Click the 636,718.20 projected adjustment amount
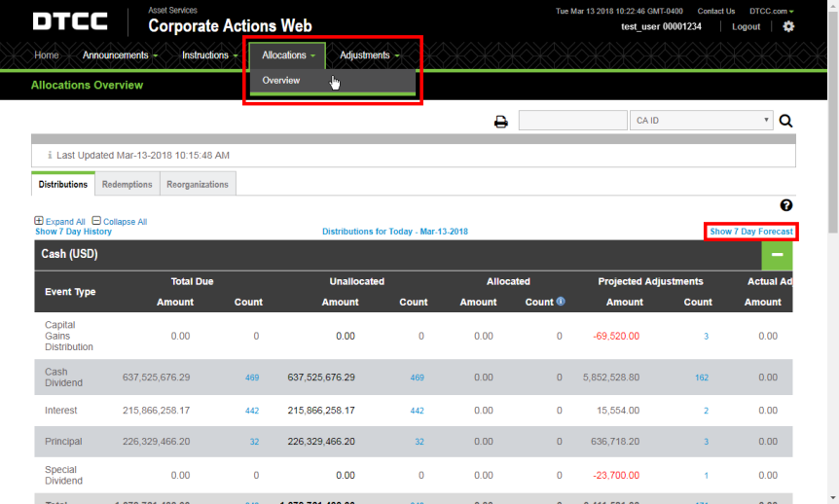 (x=615, y=442)
